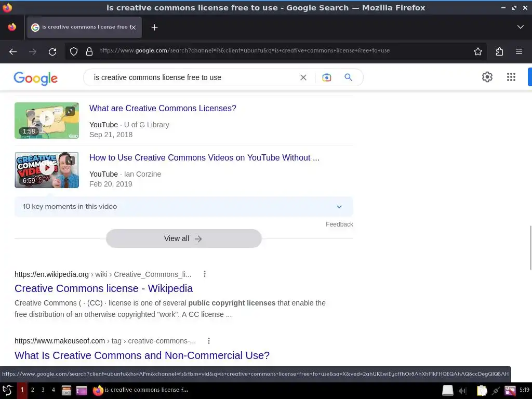
Task: Open Firefox application menu
Action: (x=519, y=51)
